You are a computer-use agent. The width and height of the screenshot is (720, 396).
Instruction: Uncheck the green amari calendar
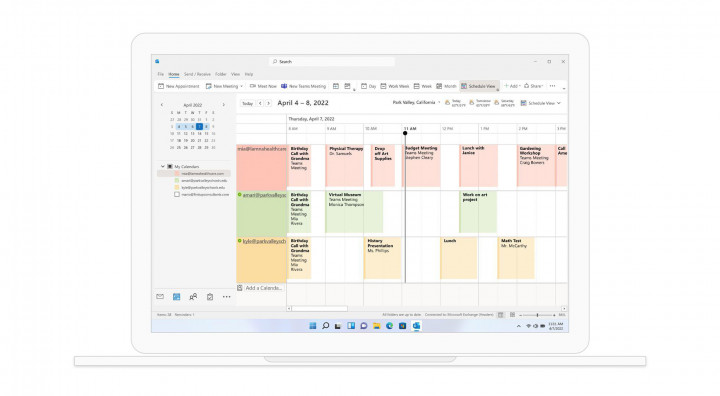pyautogui.click(x=177, y=181)
